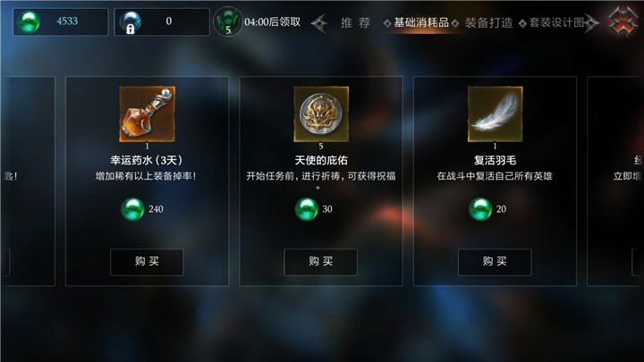The height and width of the screenshot is (362, 644).
Task: Click the locked blue orb currency icon
Action: coord(130,21)
